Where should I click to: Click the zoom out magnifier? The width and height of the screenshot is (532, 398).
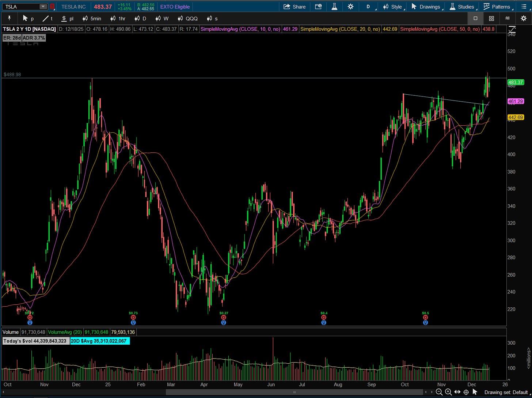[440, 392]
